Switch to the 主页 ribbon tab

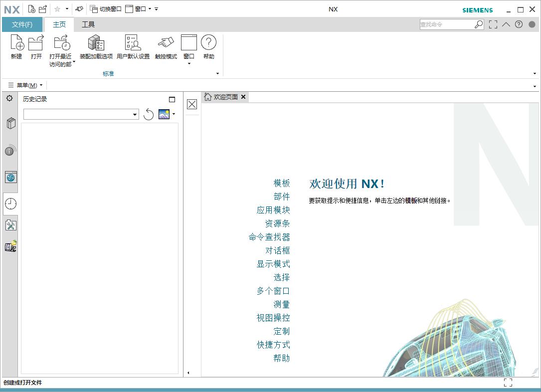pos(59,24)
